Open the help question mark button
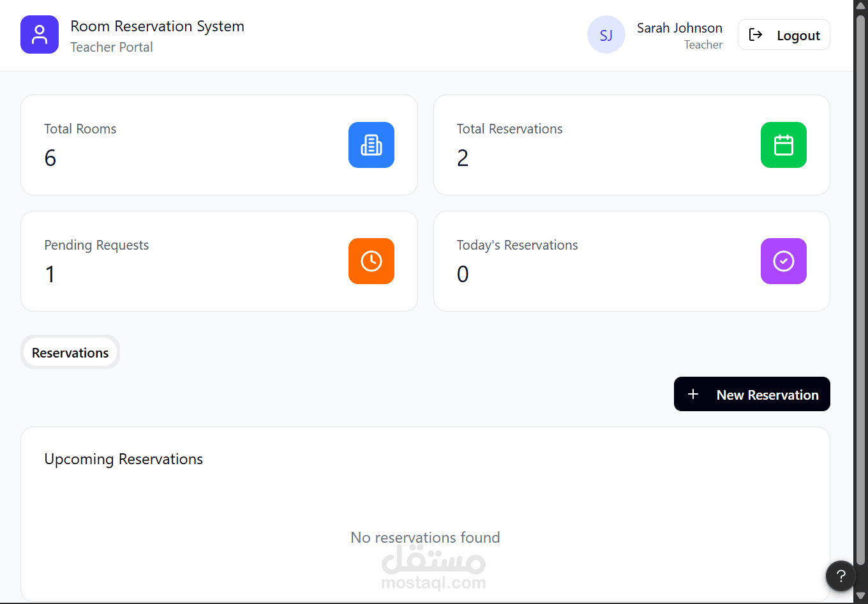 (x=841, y=577)
